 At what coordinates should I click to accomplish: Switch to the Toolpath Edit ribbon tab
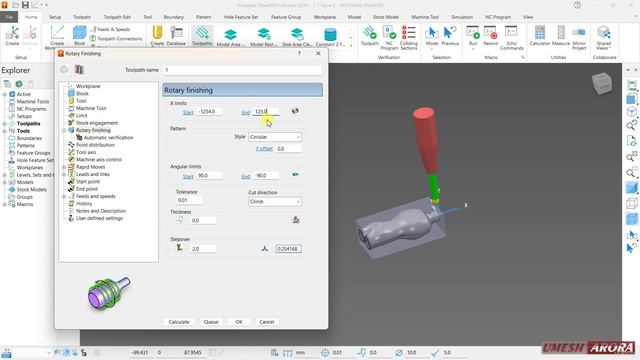click(117, 17)
